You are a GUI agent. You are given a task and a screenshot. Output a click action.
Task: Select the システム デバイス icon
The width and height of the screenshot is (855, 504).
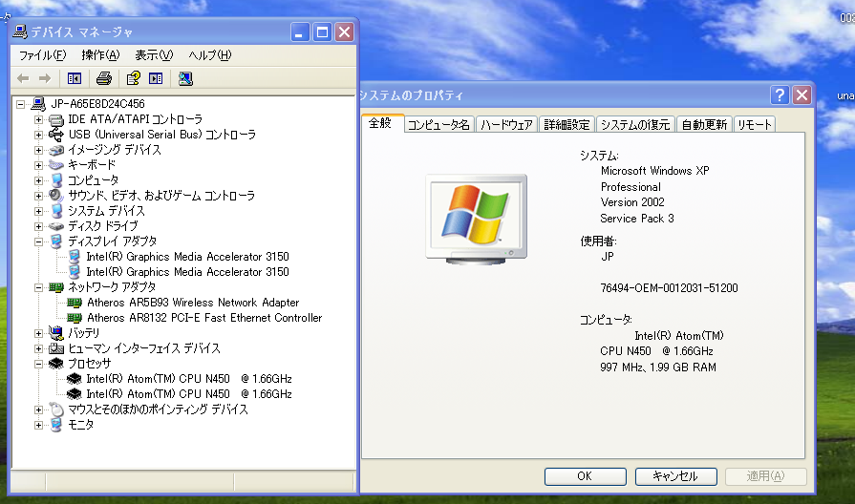pyautogui.click(x=56, y=211)
